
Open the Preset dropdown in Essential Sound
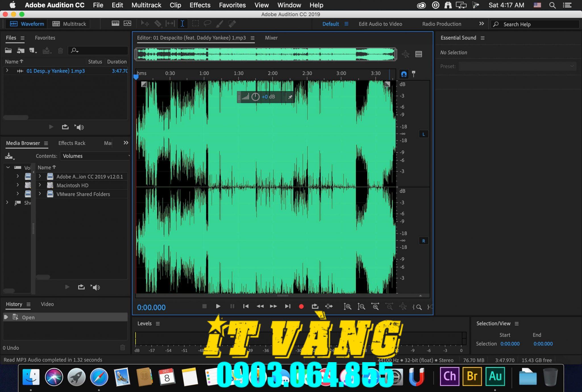tap(517, 66)
